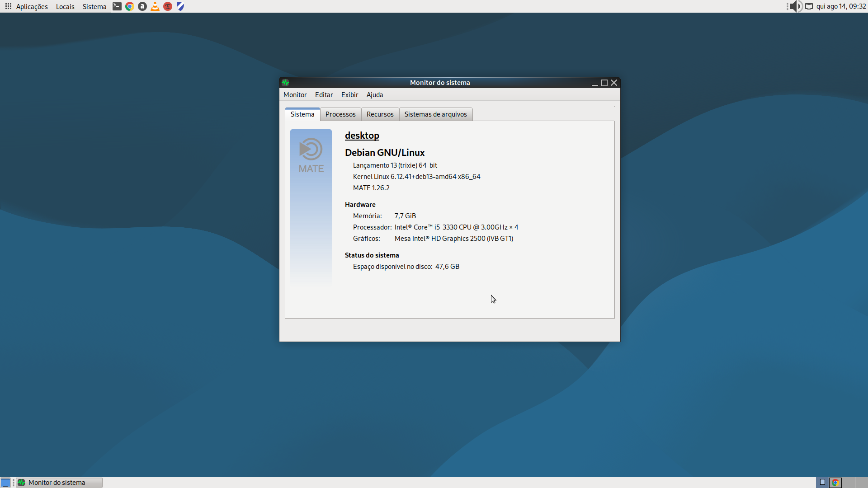Click the Intel Core i5-3330 processor value
Screen dimensions: 868x488
tap(457, 227)
